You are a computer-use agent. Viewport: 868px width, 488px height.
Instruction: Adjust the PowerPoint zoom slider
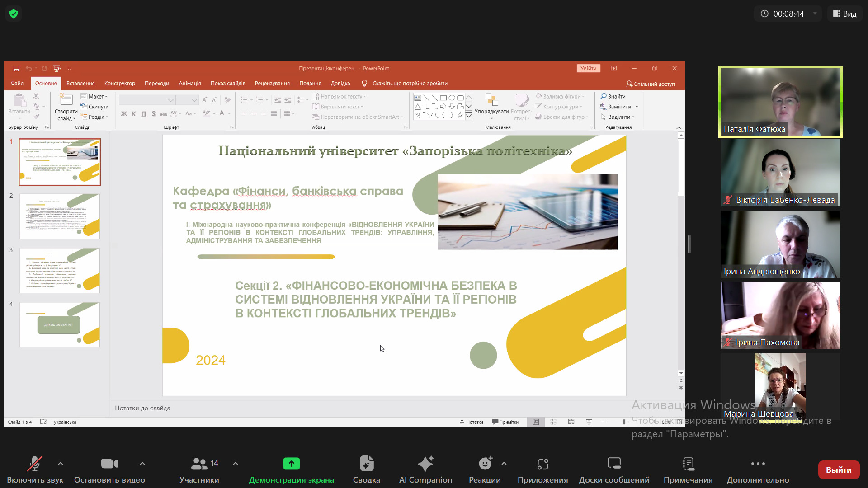point(624,422)
